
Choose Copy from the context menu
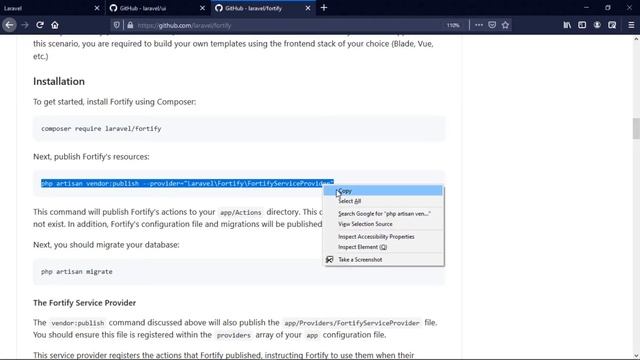(x=384, y=191)
